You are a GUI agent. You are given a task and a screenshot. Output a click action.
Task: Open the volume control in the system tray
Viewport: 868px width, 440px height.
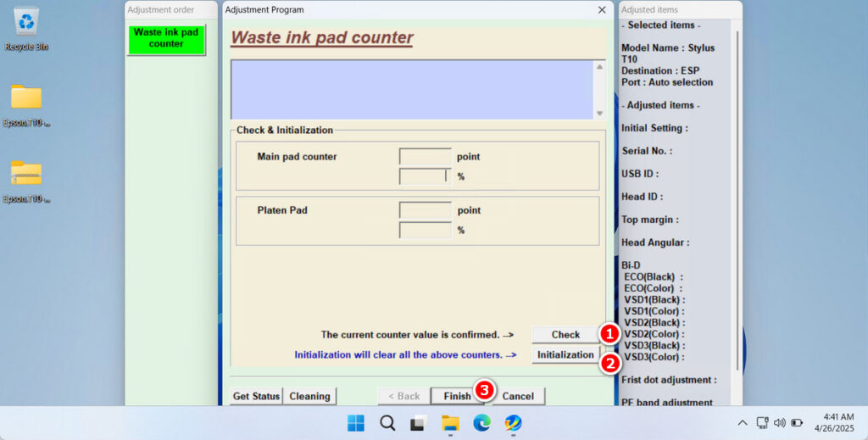[780, 423]
